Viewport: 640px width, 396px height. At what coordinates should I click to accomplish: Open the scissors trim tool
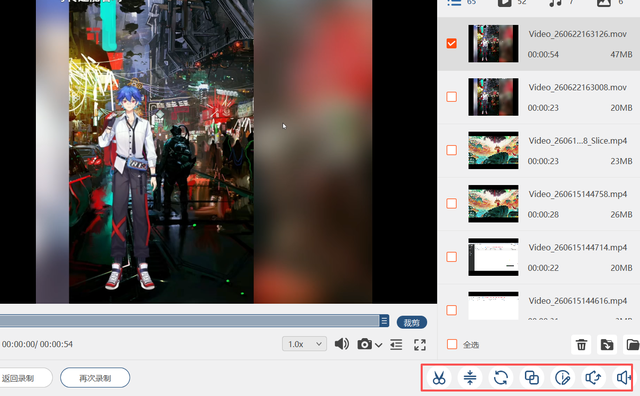point(439,378)
